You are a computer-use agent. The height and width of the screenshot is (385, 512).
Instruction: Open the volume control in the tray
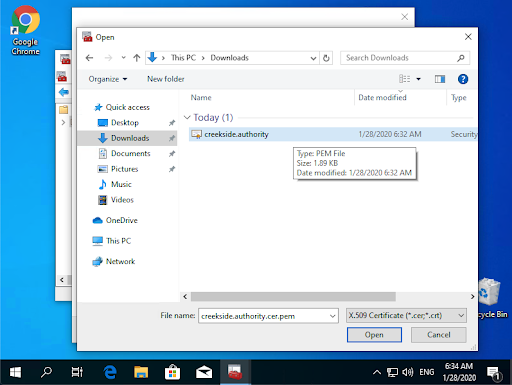[x=408, y=372]
